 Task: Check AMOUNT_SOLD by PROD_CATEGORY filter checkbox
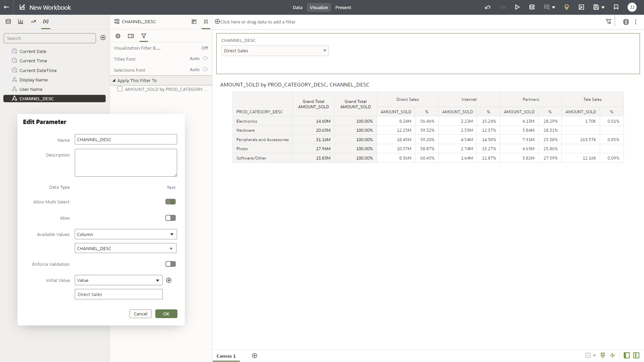coord(120,89)
